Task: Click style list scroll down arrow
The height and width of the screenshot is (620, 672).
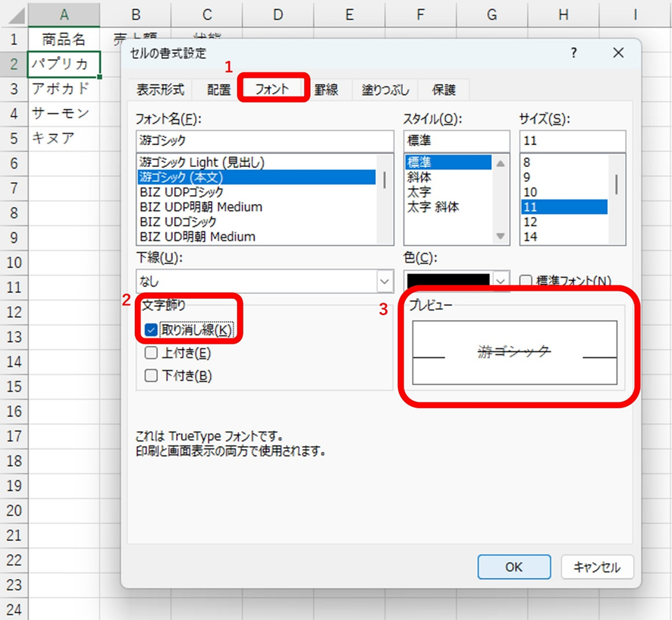Action: click(501, 236)
